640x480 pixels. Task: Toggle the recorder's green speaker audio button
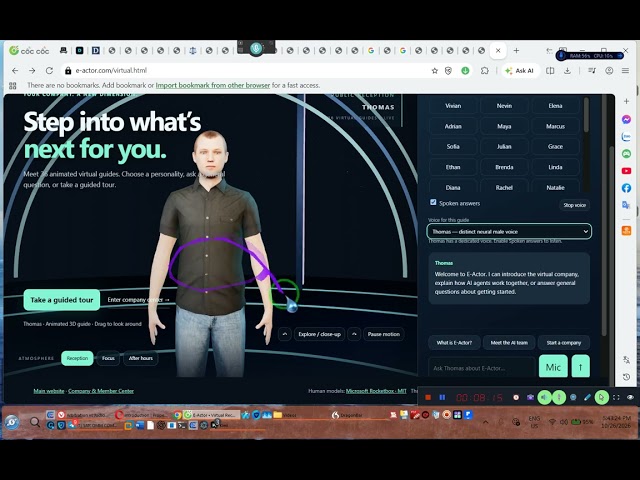[x=544, y=397]
